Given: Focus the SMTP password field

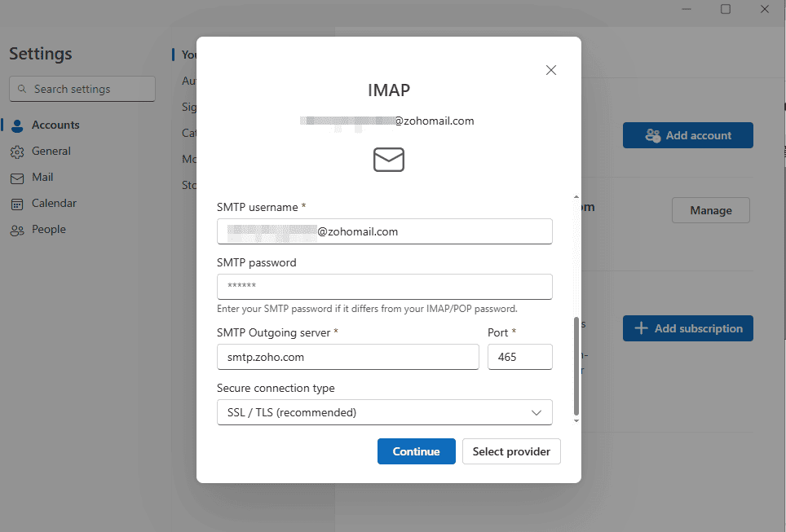Looking at the screenshot, I should pos(385,287).
